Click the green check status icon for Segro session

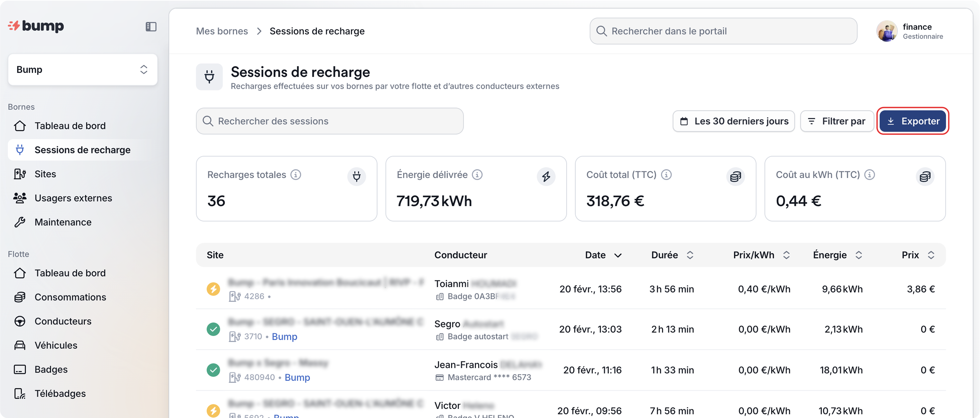click(213, 329)
